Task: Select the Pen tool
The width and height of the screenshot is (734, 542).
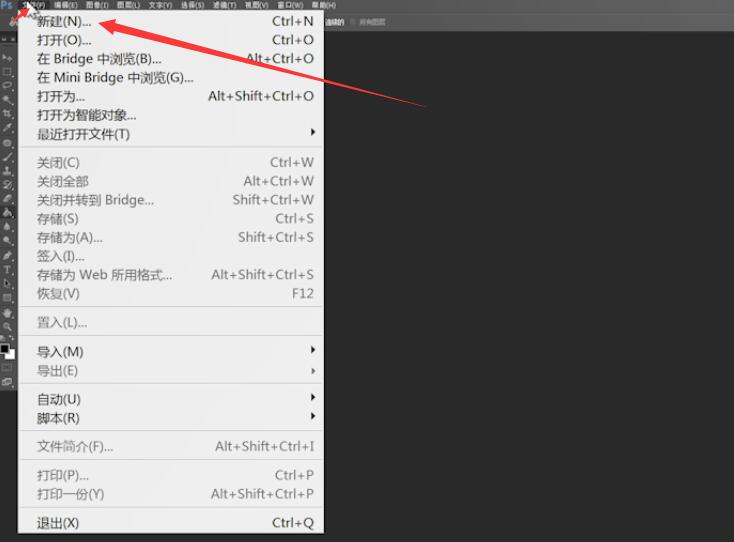Action: point(7,256)
